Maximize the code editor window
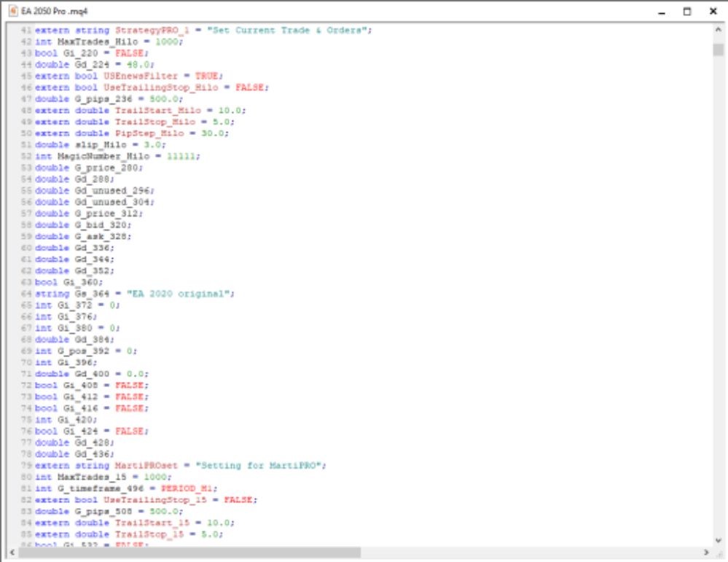Viewport: 728px width, 562px height. point(686,12)
